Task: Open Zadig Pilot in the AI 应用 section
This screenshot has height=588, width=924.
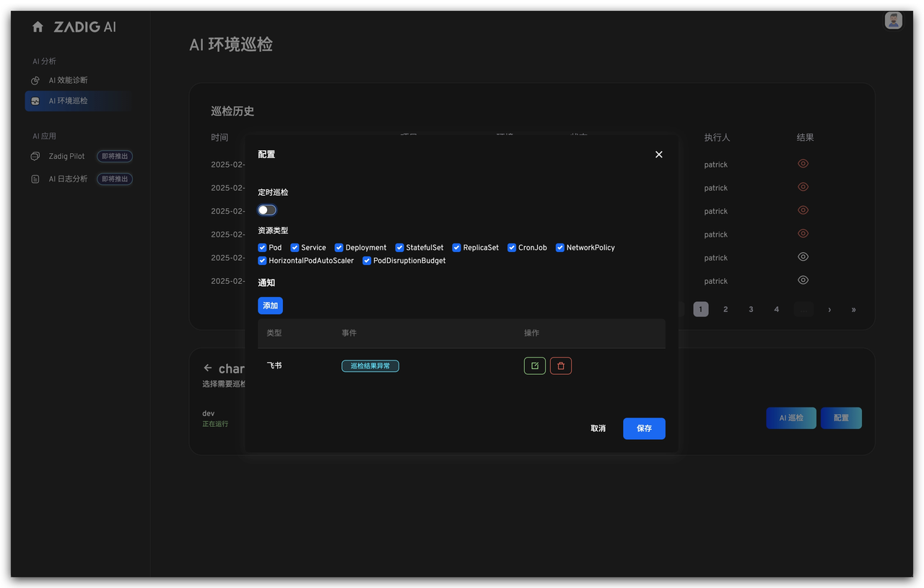Action: 65,156
